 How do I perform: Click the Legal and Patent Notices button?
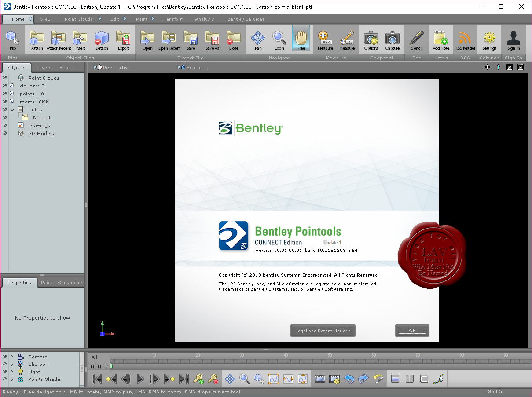(x=323, y=331)
